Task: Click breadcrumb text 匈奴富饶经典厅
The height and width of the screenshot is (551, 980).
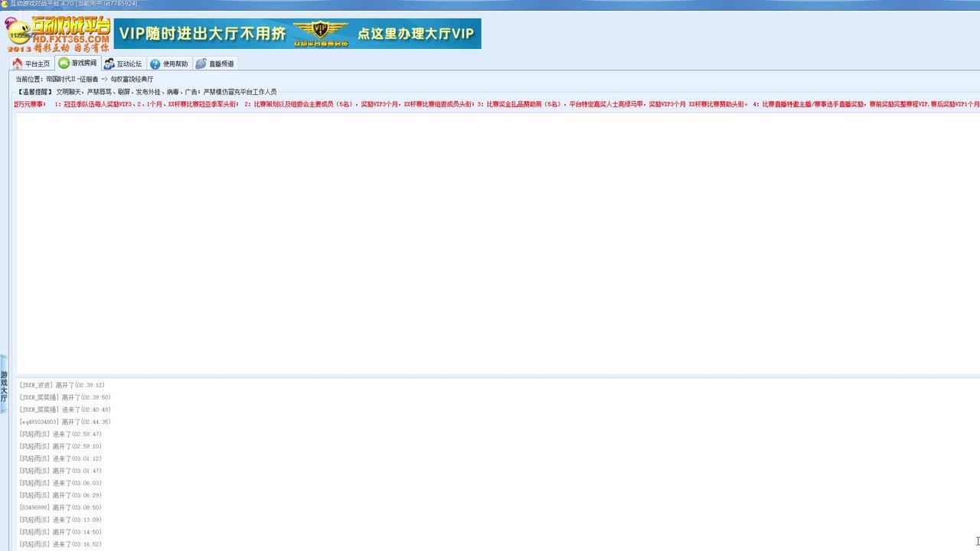Action: tap(132, 80)
